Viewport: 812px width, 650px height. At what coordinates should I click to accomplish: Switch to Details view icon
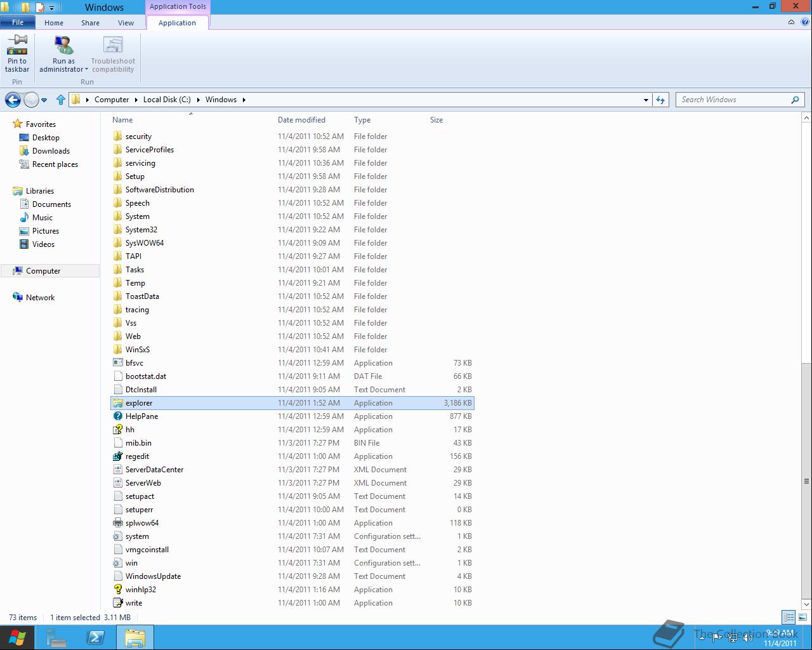pyautogui.click(x=789, y=617)
